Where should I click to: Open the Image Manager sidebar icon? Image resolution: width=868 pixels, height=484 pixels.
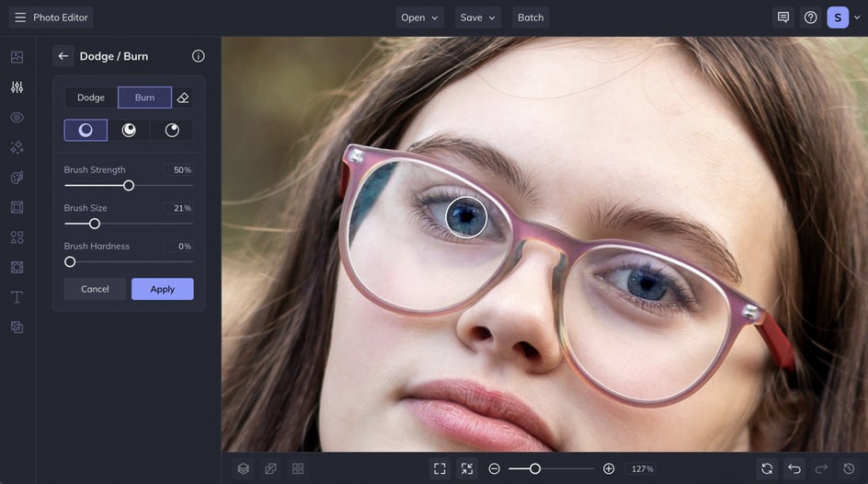(17, 57)
